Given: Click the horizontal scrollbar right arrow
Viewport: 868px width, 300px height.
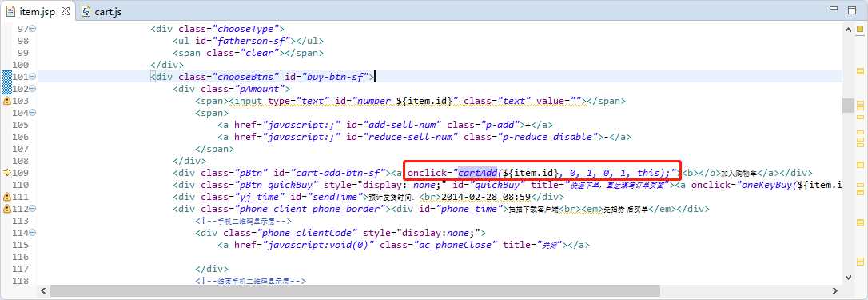Looking at the screenshot, I should tap(835, 290).
